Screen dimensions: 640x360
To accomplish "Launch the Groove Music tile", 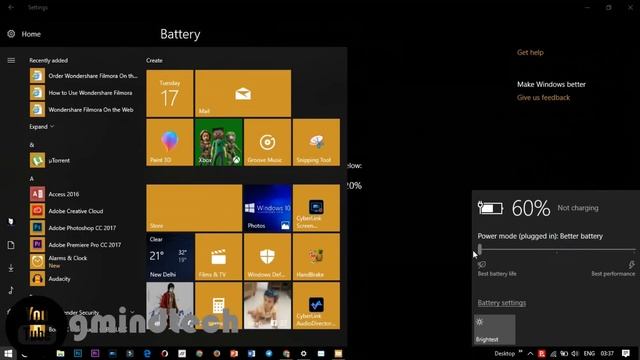I will [x=267, y=142].
